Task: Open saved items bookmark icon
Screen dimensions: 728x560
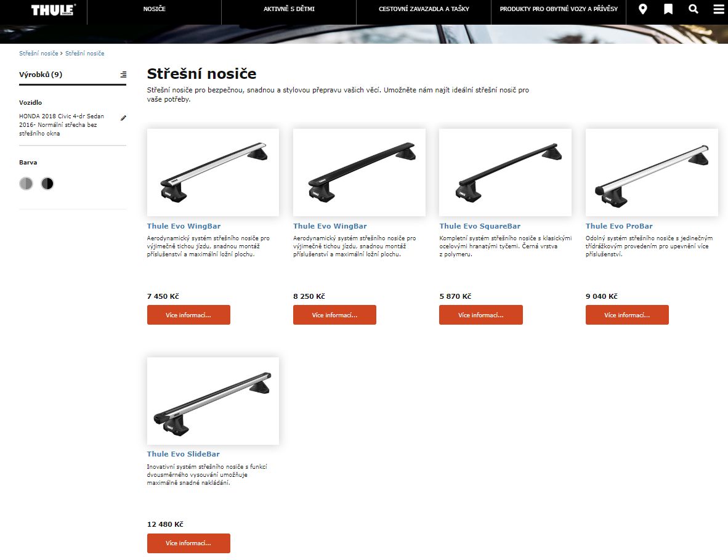Action: 668,9
